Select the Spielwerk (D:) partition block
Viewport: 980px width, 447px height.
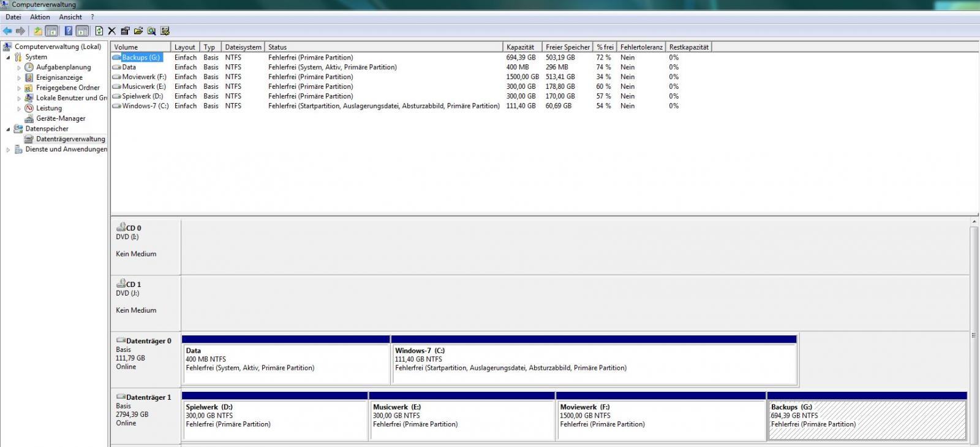275,416
